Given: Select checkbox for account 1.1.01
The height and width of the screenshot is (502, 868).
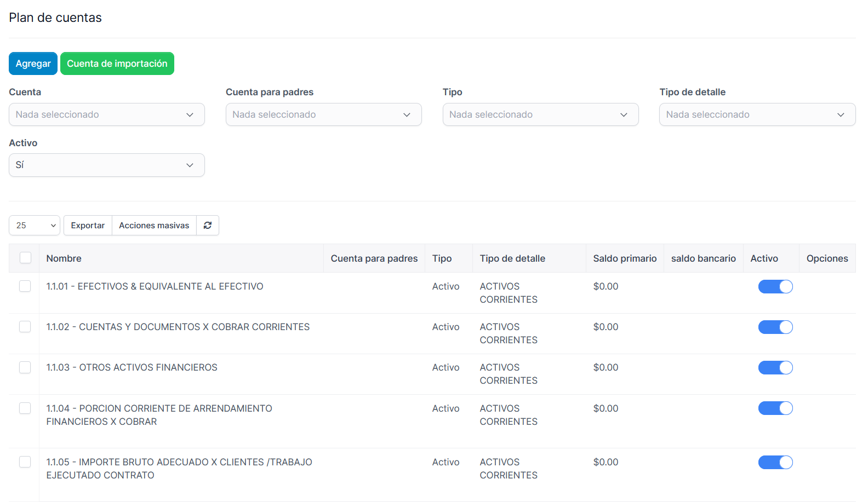Looking at the screenshot, I should 25,286.
